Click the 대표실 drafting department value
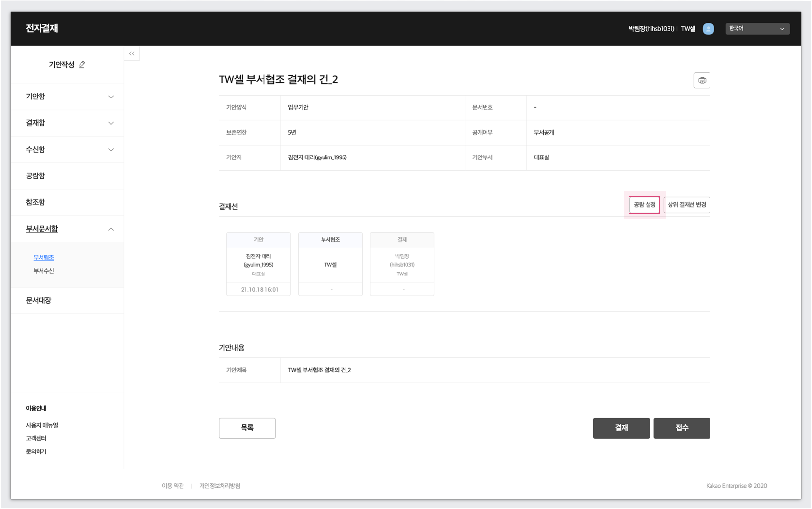Screen dimensions: 812x509 (x=541, y=157)
